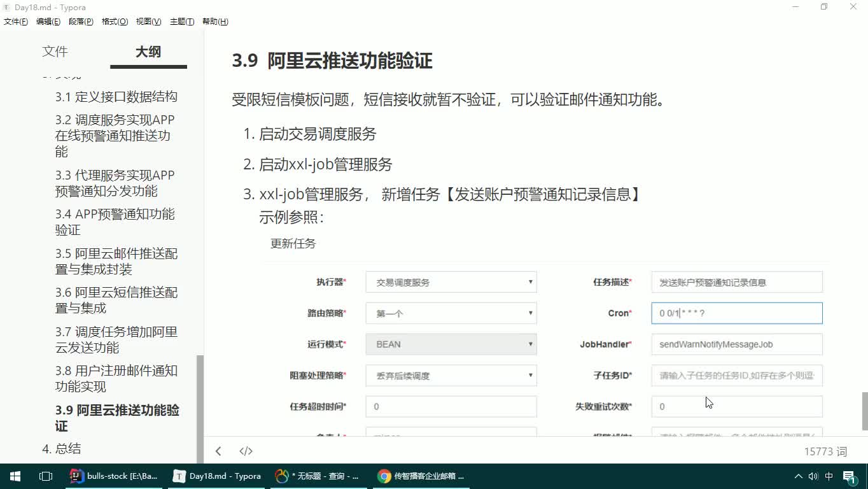Jump to outline item 3.2 调度服务实现APP

coord(115,136)
